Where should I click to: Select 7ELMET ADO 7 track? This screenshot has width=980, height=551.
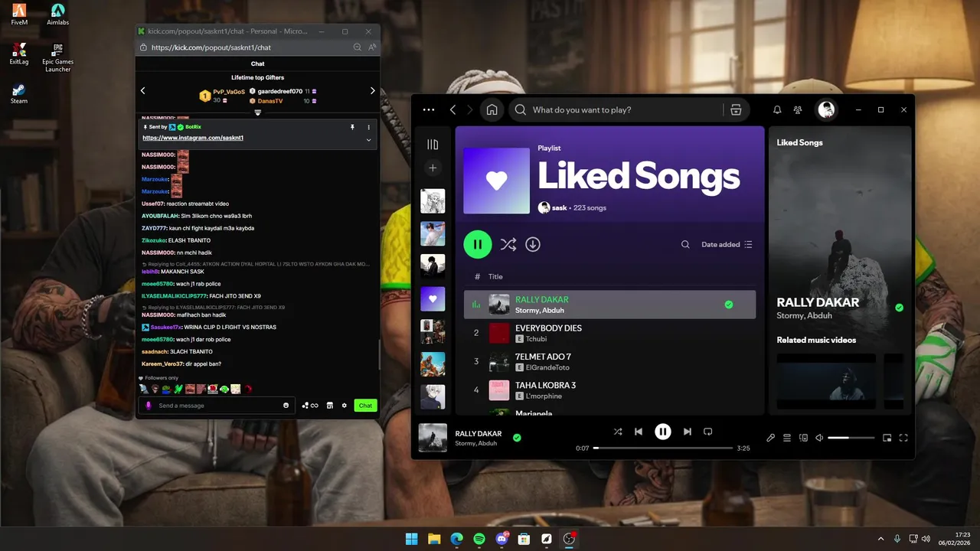[x=609, y=361]
